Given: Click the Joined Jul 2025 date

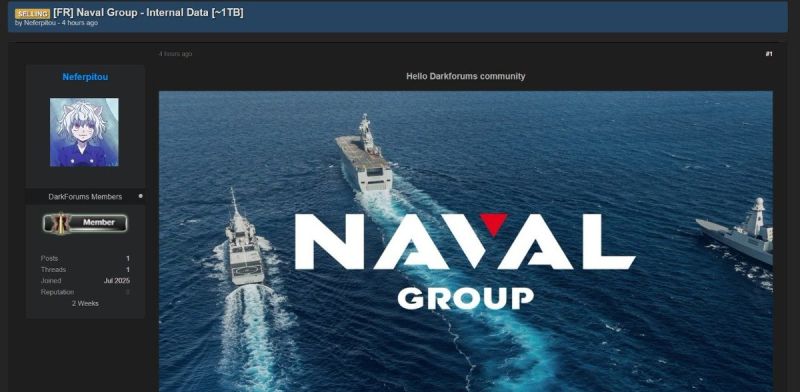Looking at the screenshot, I should [117, 281].
